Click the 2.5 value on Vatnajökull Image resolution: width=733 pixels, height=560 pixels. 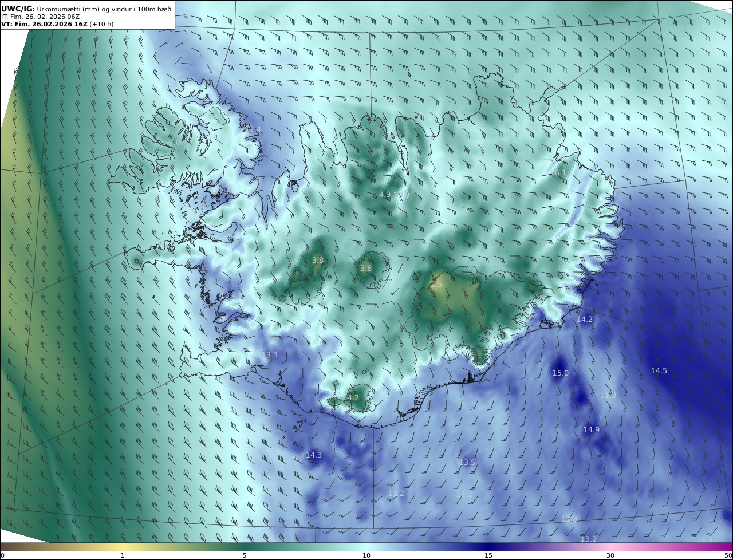[436, 284]
